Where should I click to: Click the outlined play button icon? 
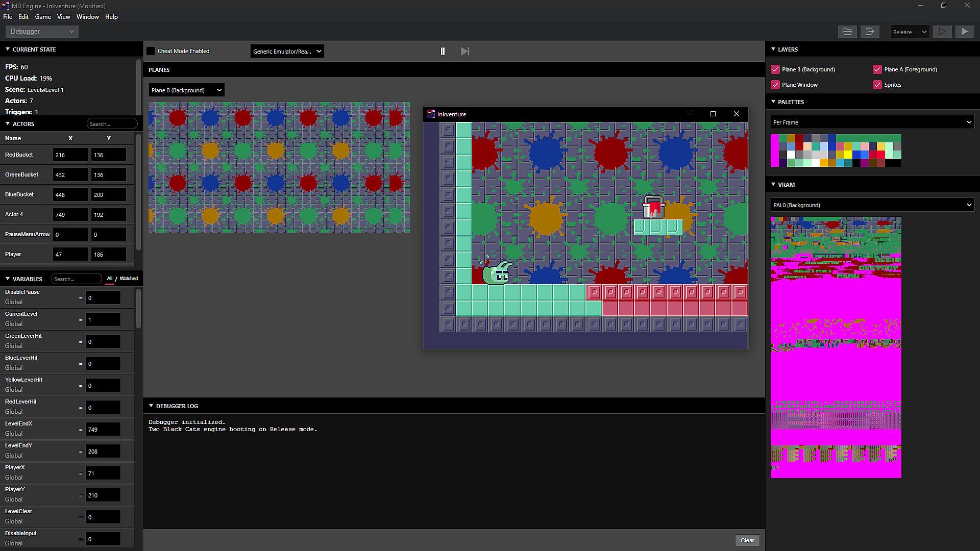click(x=942, y=32)
